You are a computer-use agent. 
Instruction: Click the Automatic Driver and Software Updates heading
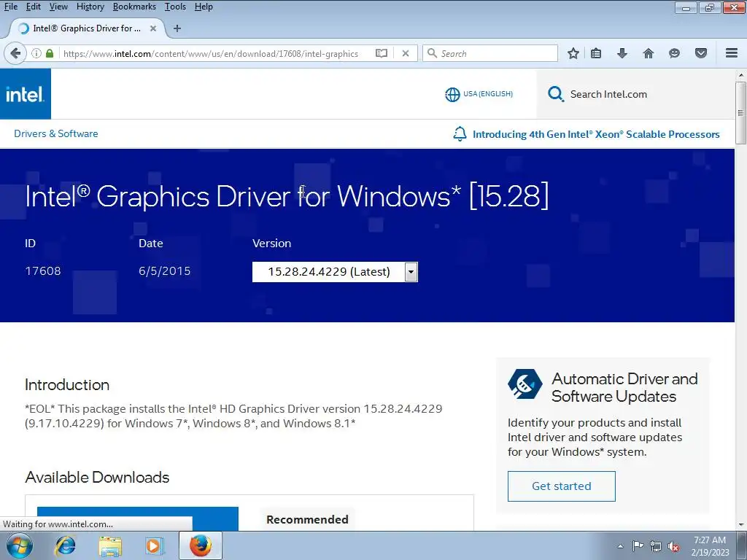point(624,387)
